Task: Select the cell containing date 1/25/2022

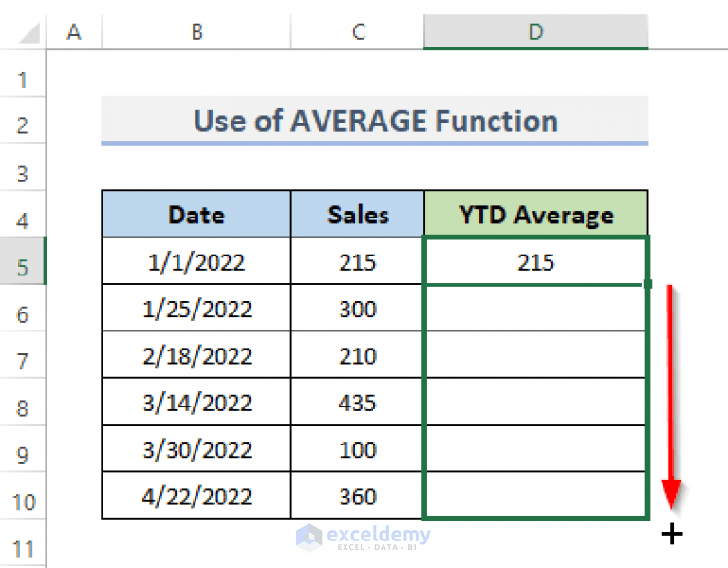Action: (x=196, y=309)
